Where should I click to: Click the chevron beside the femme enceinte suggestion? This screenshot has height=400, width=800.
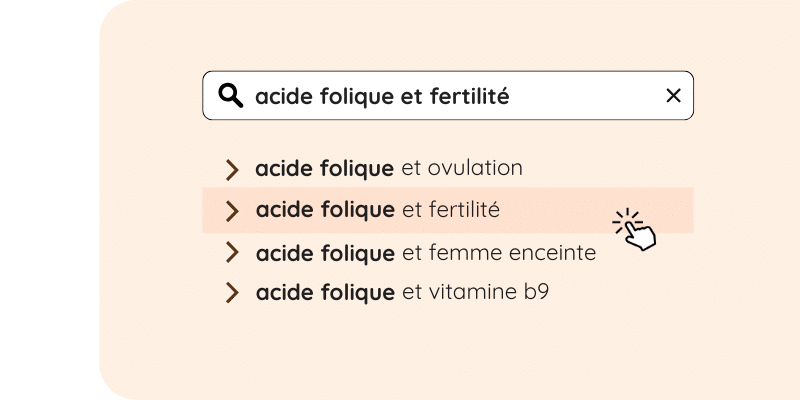click(232, 253)
